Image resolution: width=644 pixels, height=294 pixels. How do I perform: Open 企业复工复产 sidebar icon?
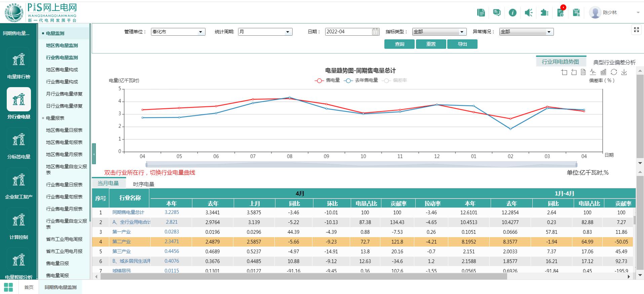coord(19,180)
